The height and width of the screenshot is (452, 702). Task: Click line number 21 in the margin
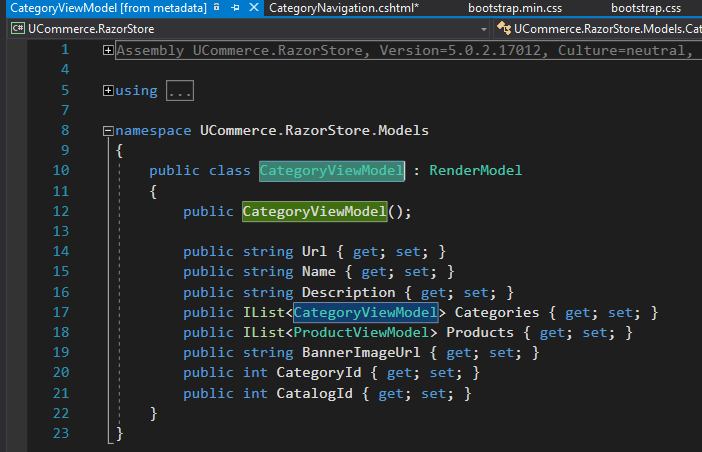coord(61,393)
